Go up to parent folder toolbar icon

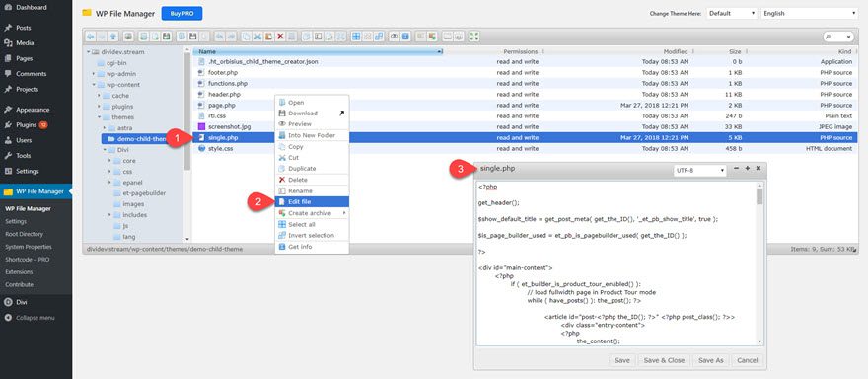[x=112, y=36]
